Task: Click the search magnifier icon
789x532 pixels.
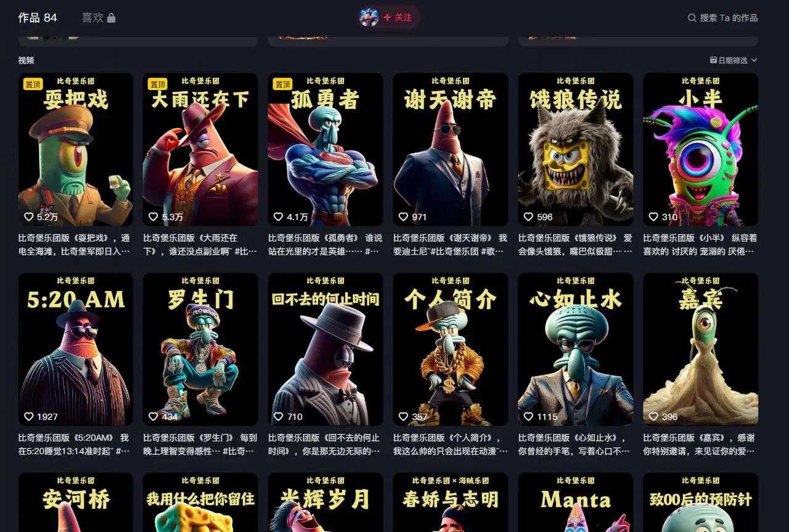Action: coord(692,18)
